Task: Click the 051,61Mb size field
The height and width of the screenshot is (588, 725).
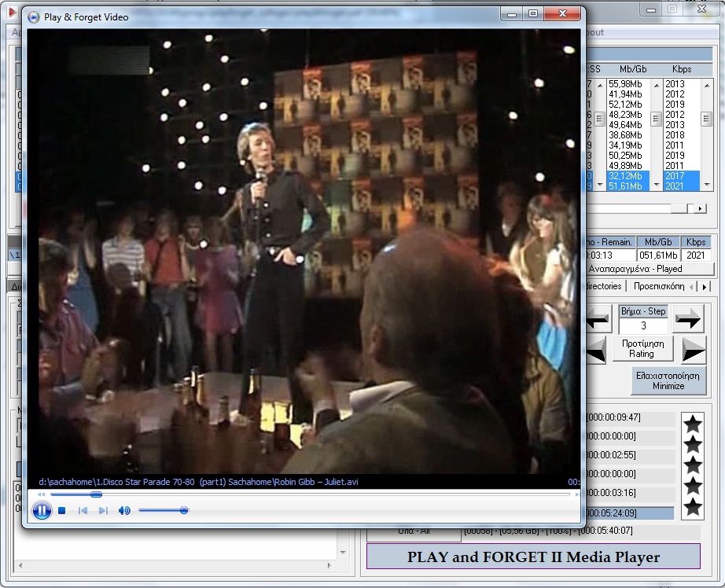Action: click(x=658, y=255)
